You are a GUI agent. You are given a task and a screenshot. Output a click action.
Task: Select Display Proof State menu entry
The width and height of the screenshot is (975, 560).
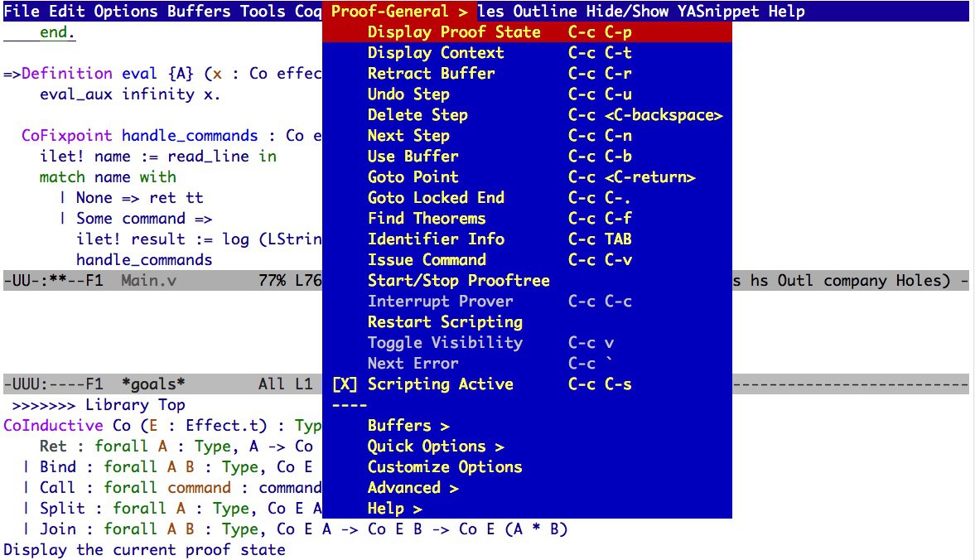coord(528,32)
